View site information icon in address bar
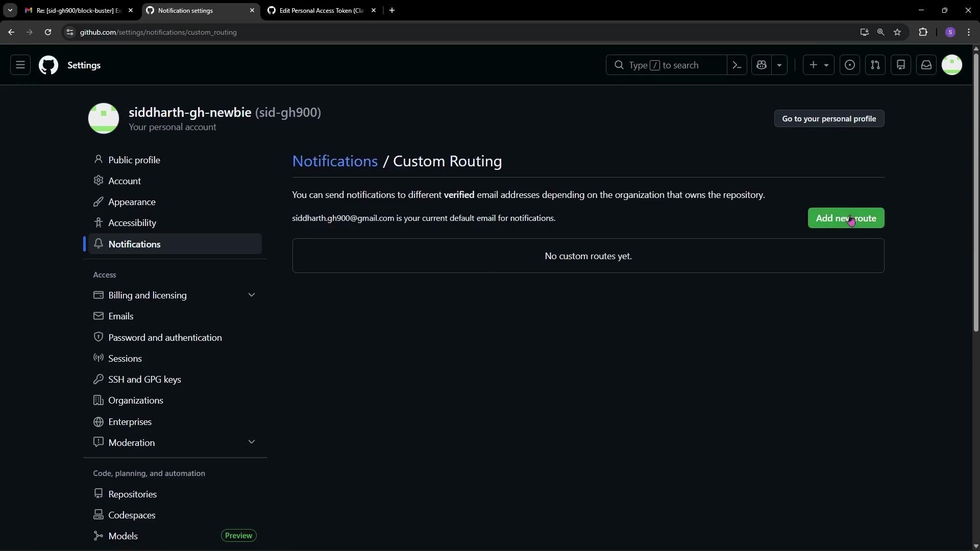The height and width of the screenshot is (551, 980). tap(70, 32)
